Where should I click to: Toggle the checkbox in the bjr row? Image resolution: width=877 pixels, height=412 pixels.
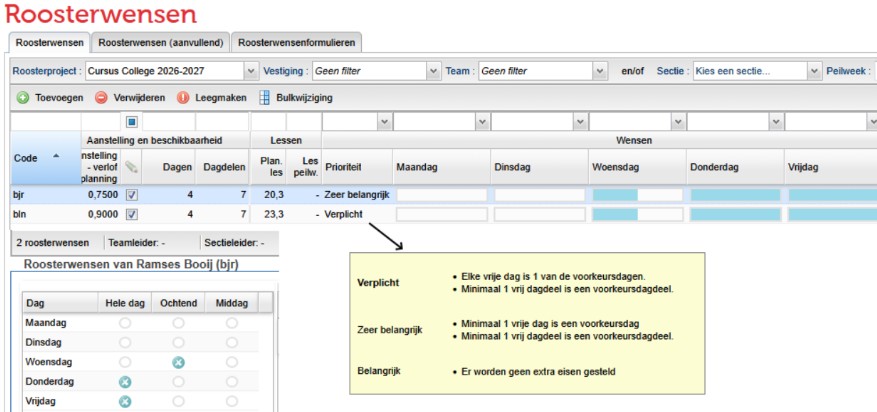tap(132, 195)
